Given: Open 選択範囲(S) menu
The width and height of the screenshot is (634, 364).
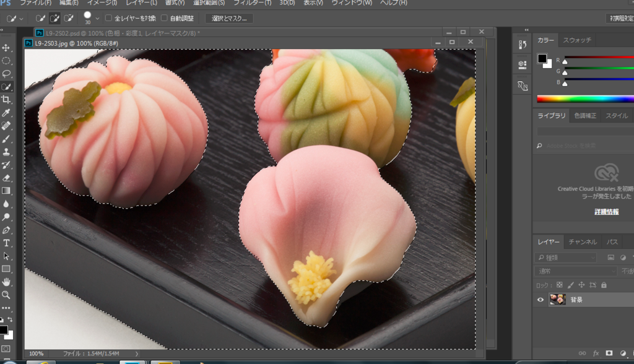Looking at the screenshot, I should [209, 3].
